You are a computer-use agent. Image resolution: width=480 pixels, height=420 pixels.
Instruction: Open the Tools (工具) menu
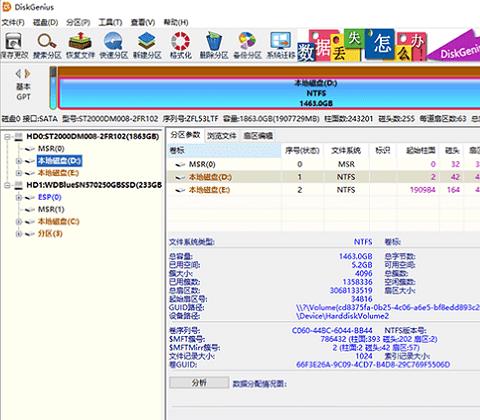110,22
